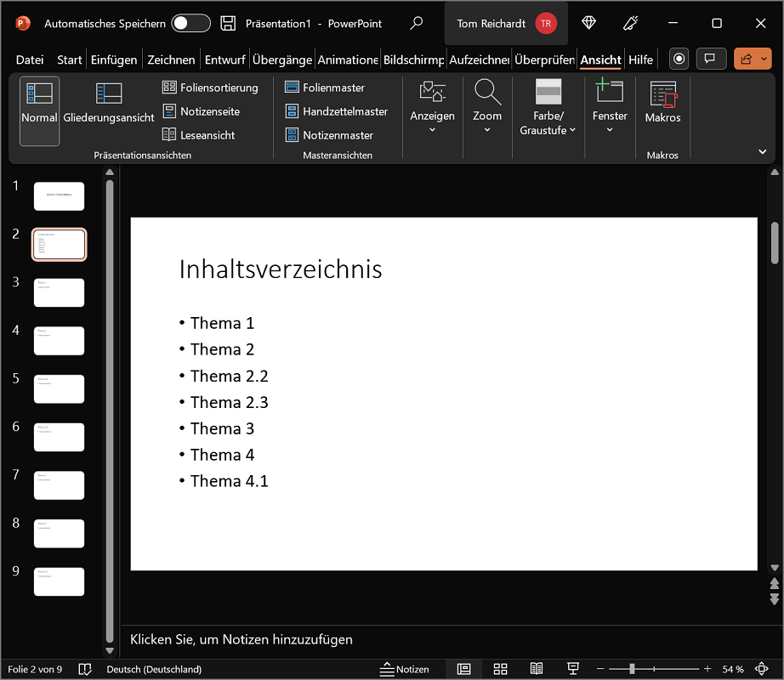Click the Inhaltsverzeichnis slide title
This screenshot has width=784, height=680.
281,269
